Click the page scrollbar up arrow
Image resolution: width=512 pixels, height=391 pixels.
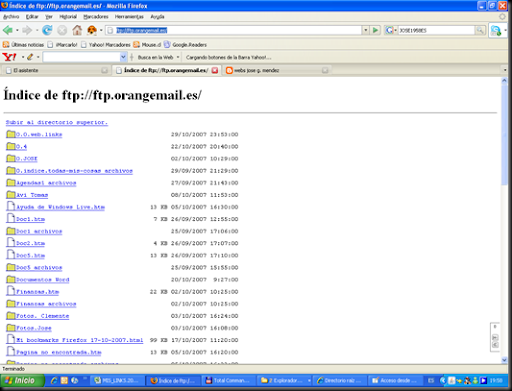point(504,81)
